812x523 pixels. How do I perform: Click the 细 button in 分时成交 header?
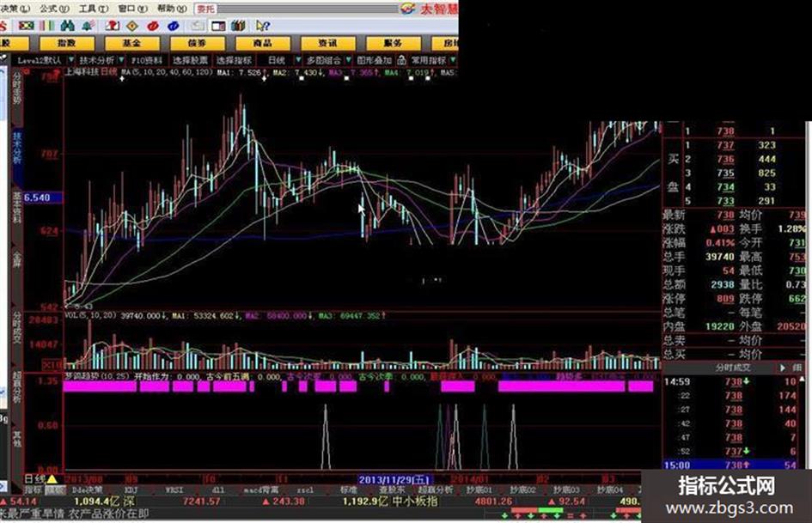tap(797, 368)
